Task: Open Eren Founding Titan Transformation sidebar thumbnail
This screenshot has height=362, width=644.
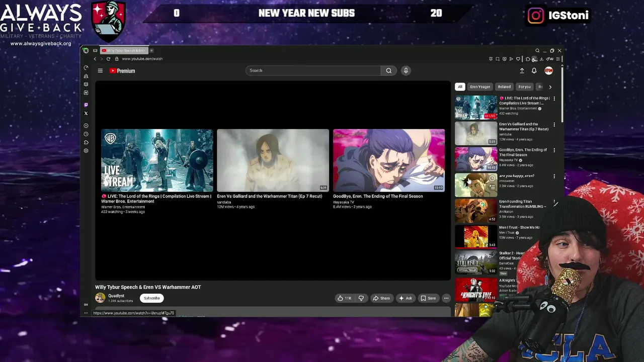Action: (x=476, y=211)
